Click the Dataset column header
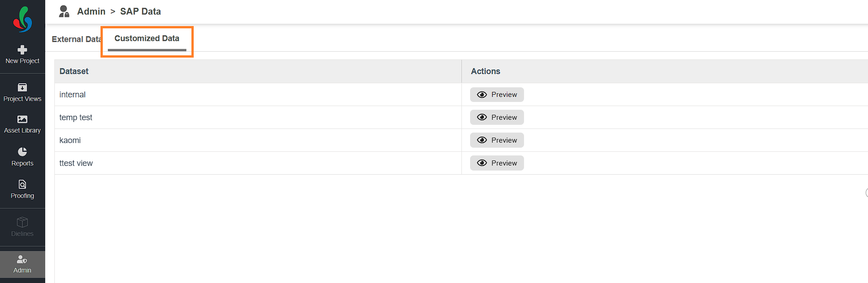The image size is (868, 283). pyautogui.click(x=74, y=71)
